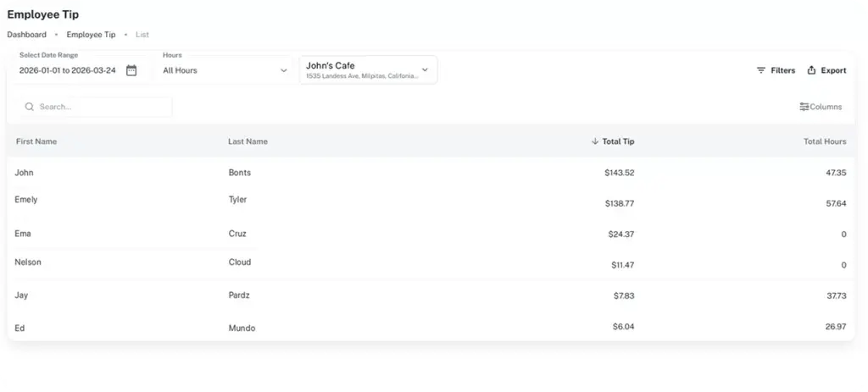Click the Dashboard breadcrumb link
The image size is (868, 392).
[x=26, y=34]
